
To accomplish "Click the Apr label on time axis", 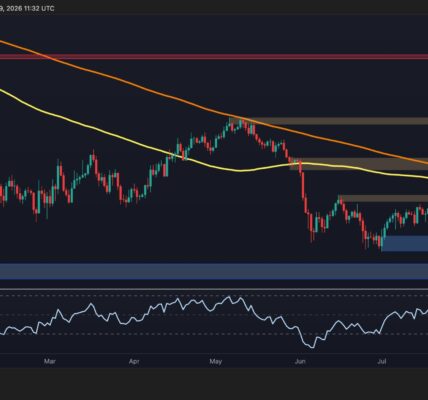I will click(134, 361).
